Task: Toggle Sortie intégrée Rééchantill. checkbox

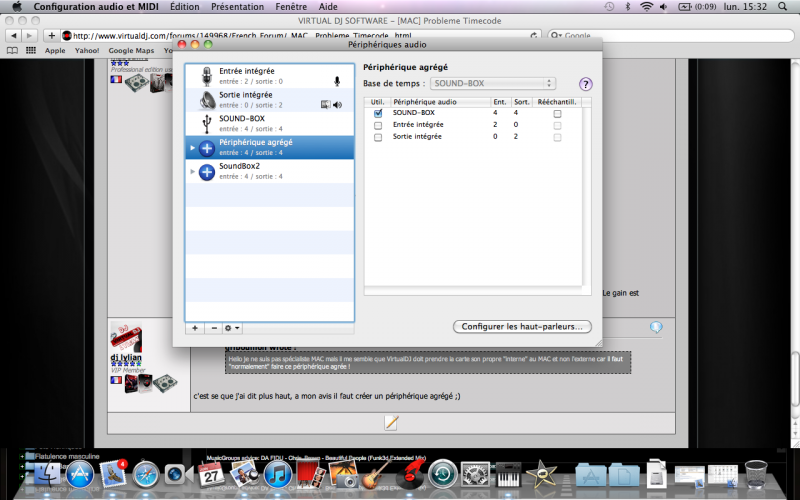Action: coord(557,137)
